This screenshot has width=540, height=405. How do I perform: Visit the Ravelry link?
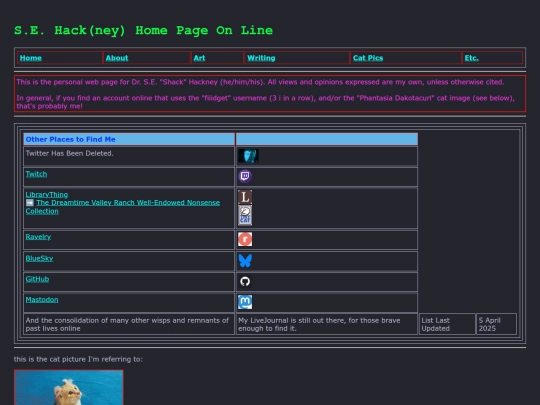[38, 237]
